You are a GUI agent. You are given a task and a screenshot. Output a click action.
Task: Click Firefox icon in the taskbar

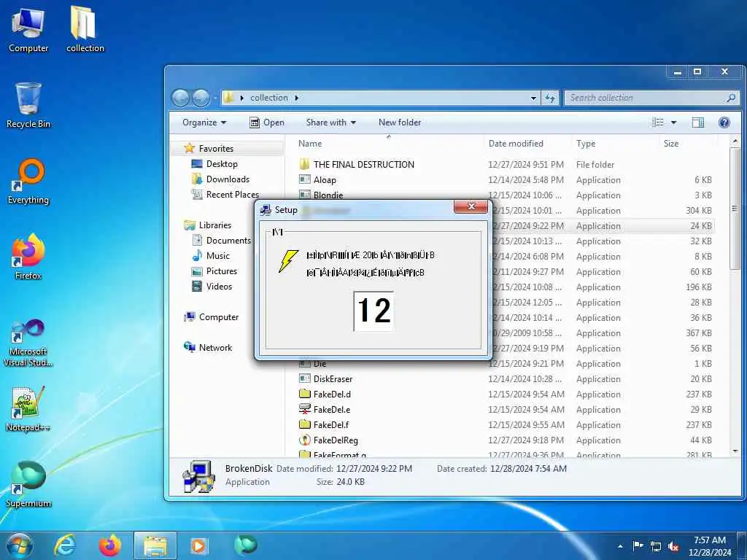tap(110, 545)
